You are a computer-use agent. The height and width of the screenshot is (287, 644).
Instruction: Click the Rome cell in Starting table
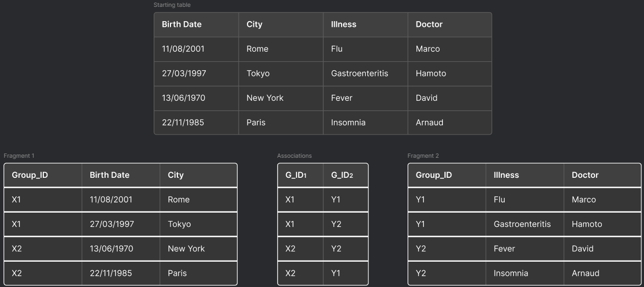tap(257, 49)
